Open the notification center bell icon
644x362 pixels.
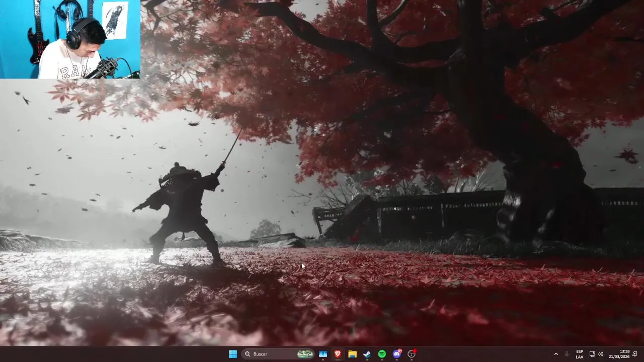pyautogui.click(x=635, y=354)
